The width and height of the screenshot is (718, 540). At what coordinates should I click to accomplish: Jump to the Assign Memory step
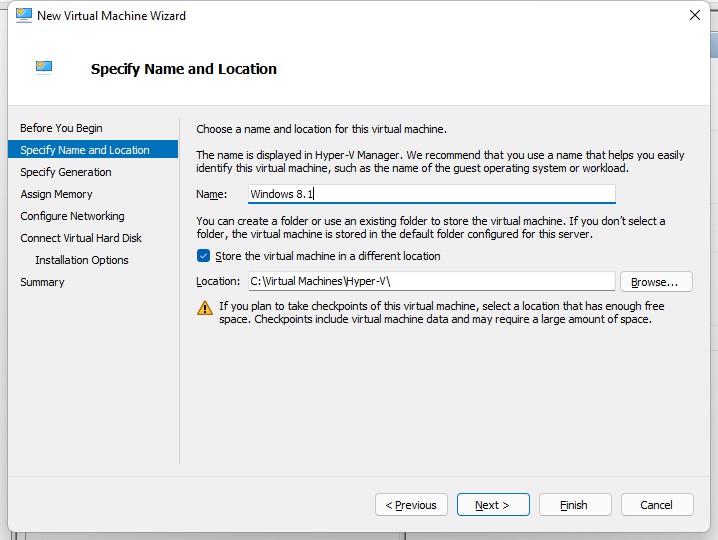[x=56, y=194]
